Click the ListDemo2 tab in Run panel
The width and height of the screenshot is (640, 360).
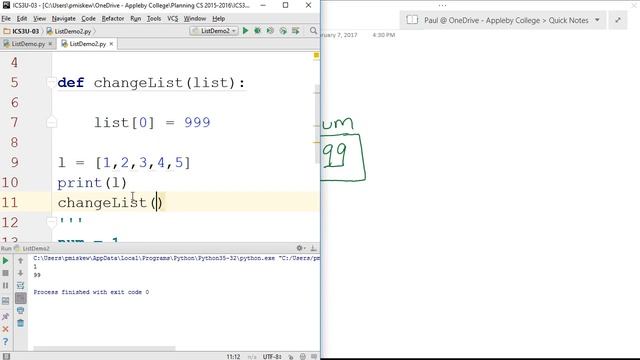click(x=32, y=248)
